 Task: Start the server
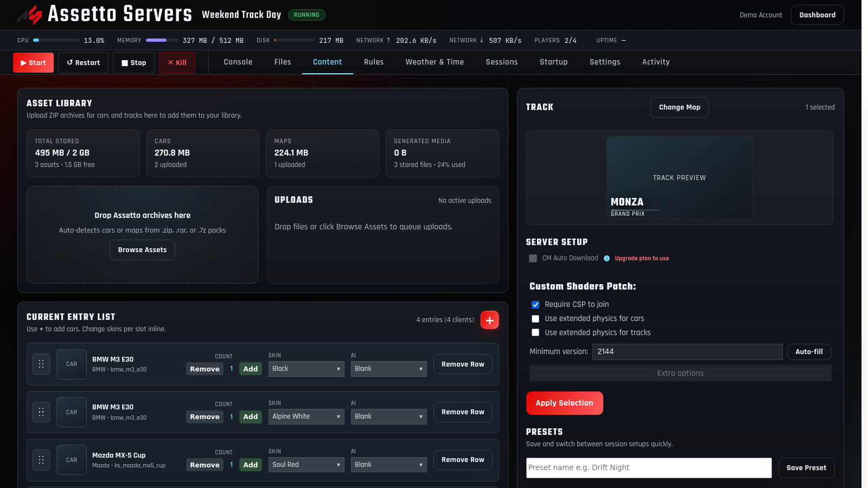[33, 63]
